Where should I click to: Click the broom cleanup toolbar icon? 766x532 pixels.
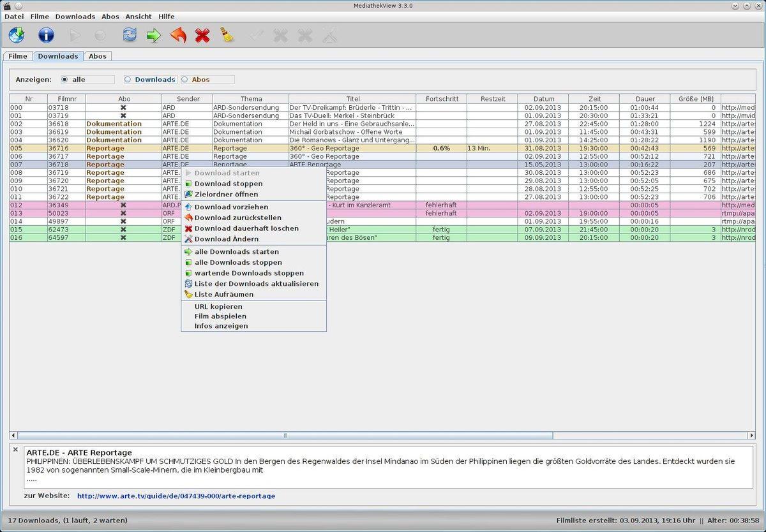[227, 35]
